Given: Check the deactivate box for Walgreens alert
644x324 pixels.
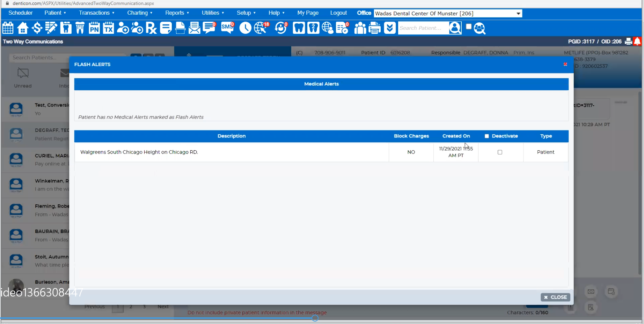Looking at the screenshot, I should point(500,152).
